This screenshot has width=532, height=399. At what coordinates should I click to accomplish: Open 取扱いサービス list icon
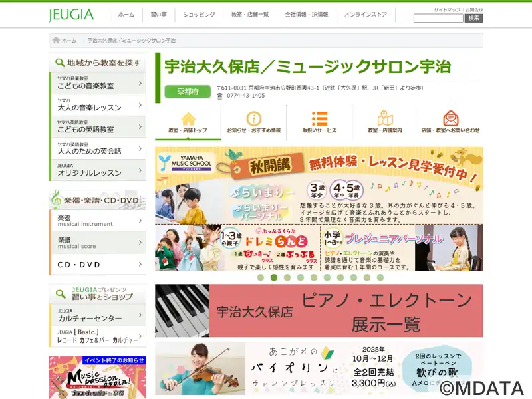click(x=319, y=119)
